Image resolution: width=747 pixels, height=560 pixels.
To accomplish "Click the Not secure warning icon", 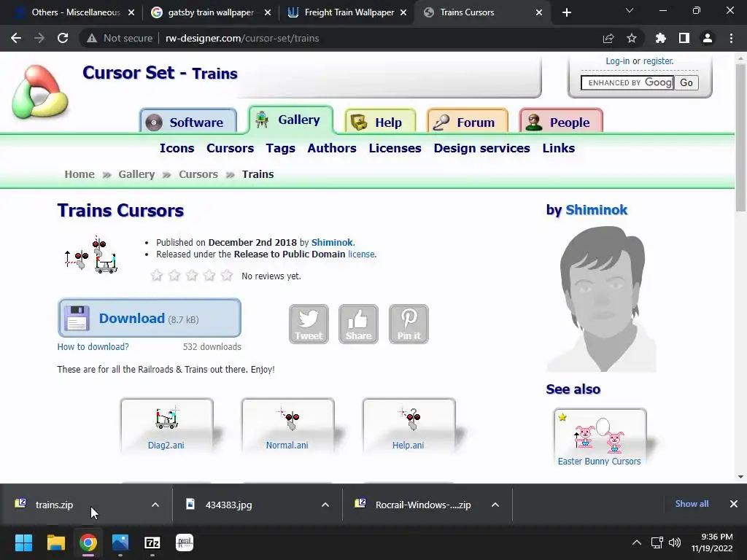I will point(92,38).
